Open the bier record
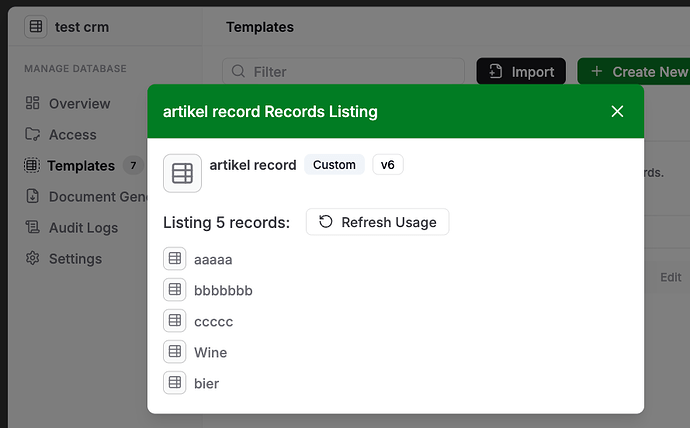This screenshot has width=690, height=428. (x=206, y=383)
